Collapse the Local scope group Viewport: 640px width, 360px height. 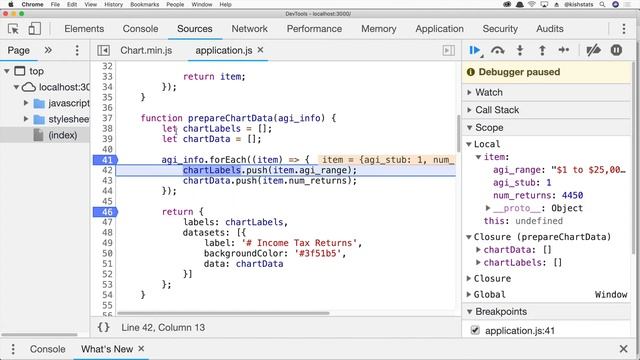click(469, 144)
